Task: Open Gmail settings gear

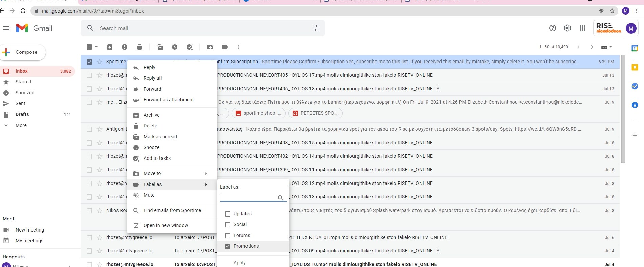Action: (567, 28)
